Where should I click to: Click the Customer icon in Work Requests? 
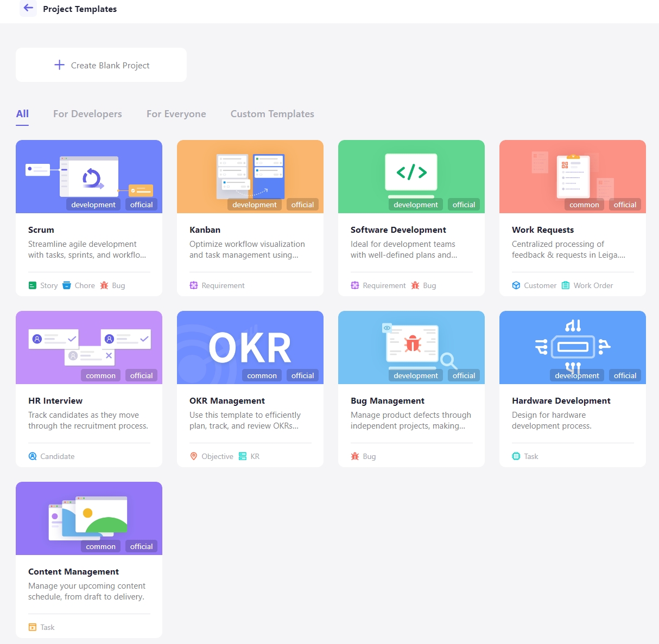click(516, 285)
